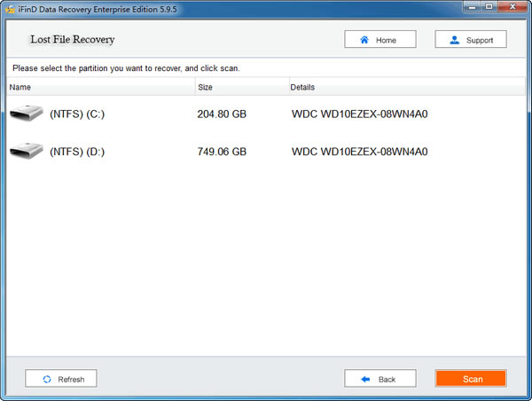Sort by the Details column header
This screenshot has height=401, width=532.
click(x=407, y=87)
